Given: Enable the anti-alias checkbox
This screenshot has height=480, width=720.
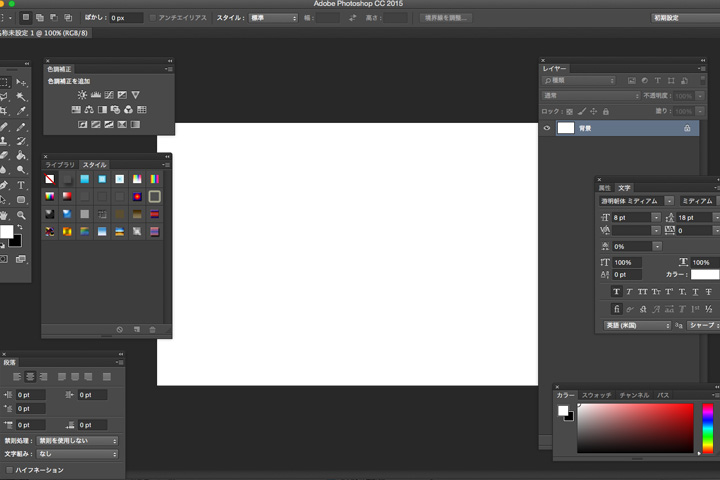Looking at the screenshot, I should click(153, 18).
